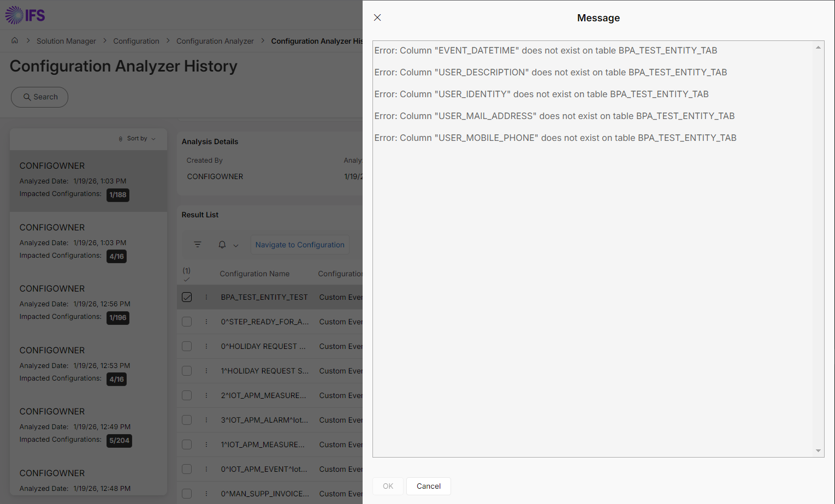Select the analysis card with 1/188 impacted
The height and width of the screenshot is (504, 835).
click(88, 181)
